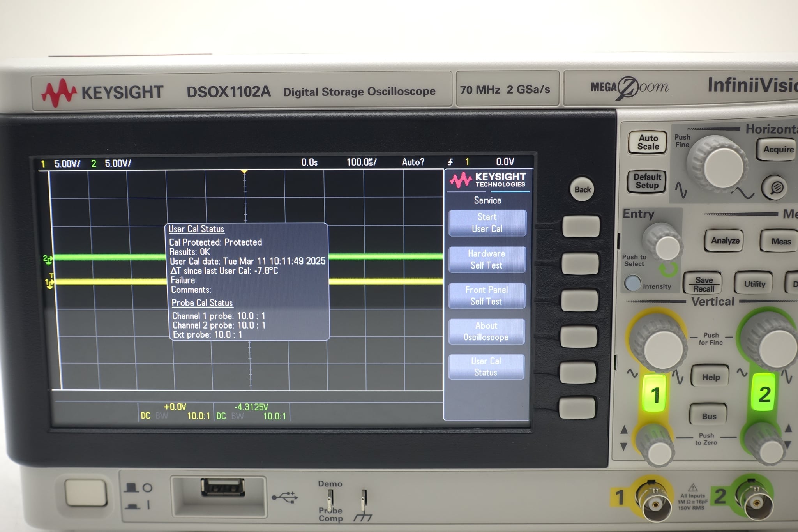Image resolution: width=798 pixels, height=532 pixels.
Task: Push the zoom magnifier button
Action: coord(776,187)
